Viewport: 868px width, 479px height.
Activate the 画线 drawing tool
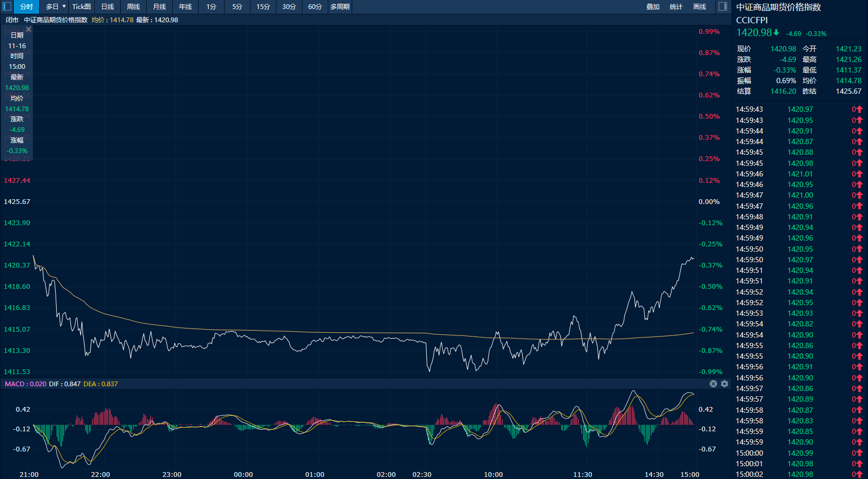tap(700, 7)
